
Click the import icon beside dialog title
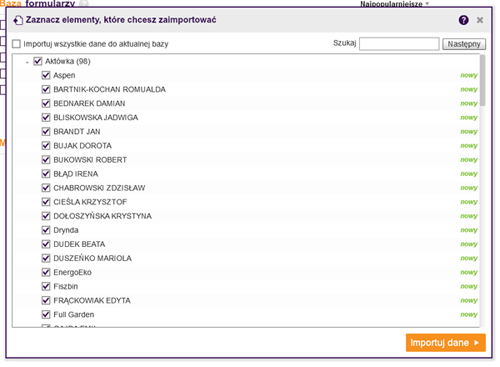pos(18,20)
